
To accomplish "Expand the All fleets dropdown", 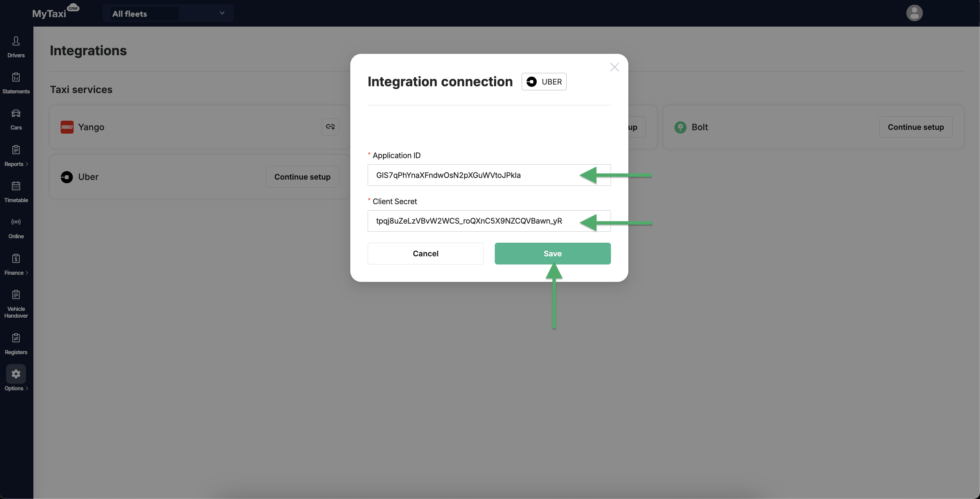I will click(x=168, y=13).
